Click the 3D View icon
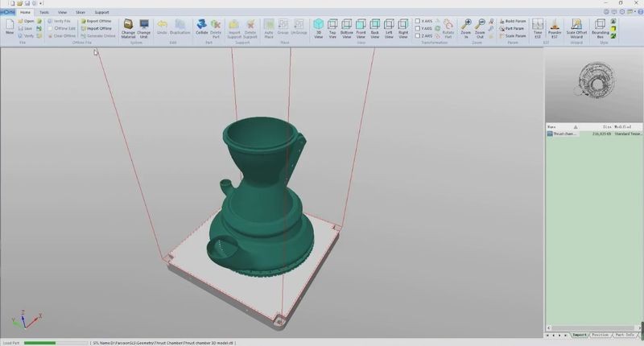 pos(318,28)
